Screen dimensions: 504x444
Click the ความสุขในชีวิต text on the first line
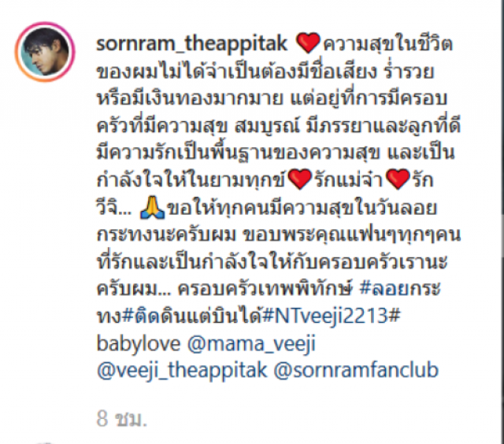[x=387, y=43]
